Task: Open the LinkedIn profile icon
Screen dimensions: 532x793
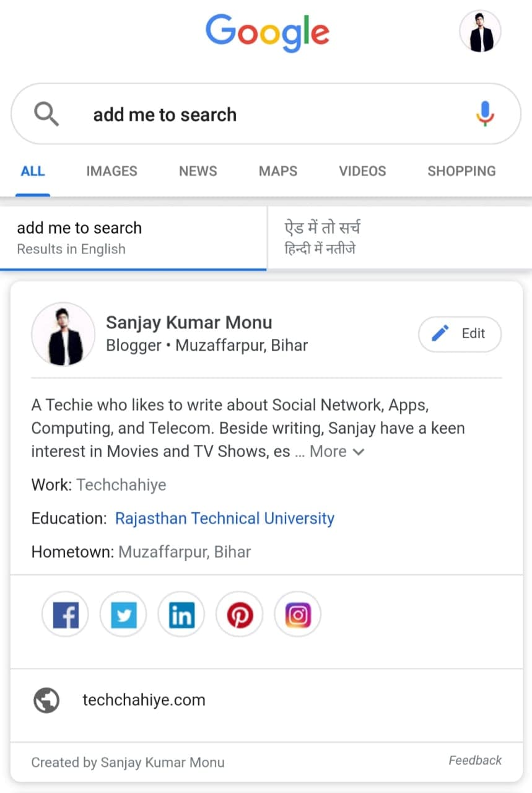Action: click(x=181, y=615)
